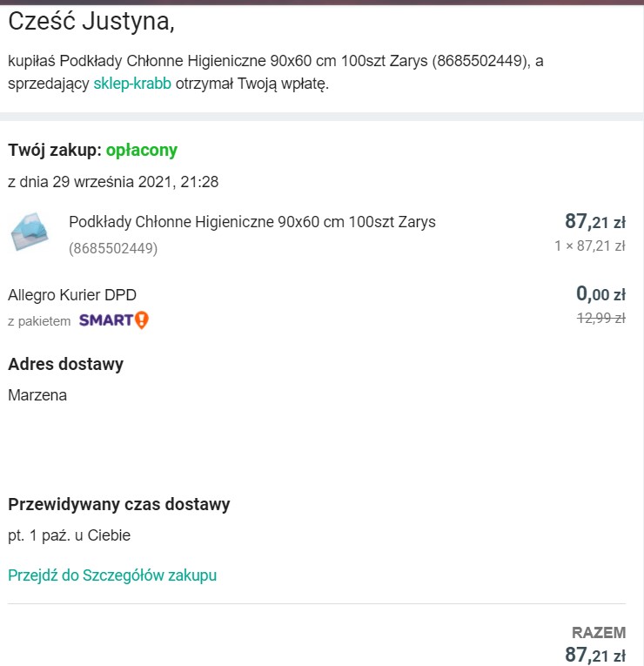Click the delivery estimate pt. 1 paź.
644x666 pixels.
(x=70, y=535)
